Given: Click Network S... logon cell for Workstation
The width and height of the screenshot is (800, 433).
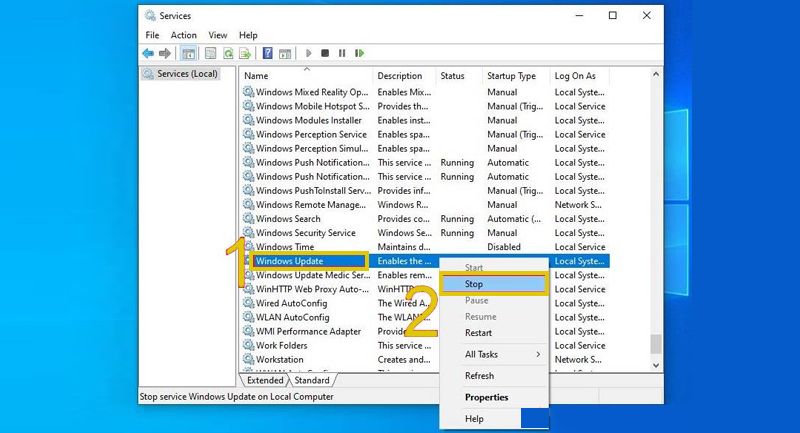Looking at the screenshot, I should (x=578, y=359).
